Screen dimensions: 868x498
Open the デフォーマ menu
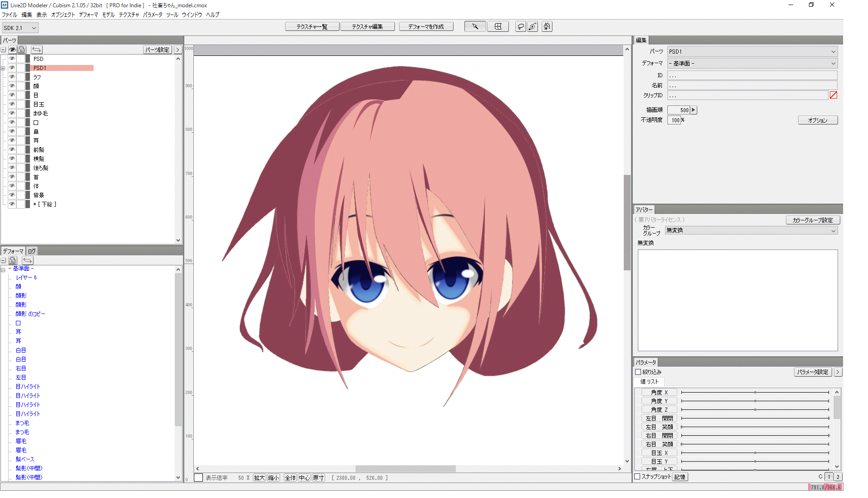pos(88,15)
